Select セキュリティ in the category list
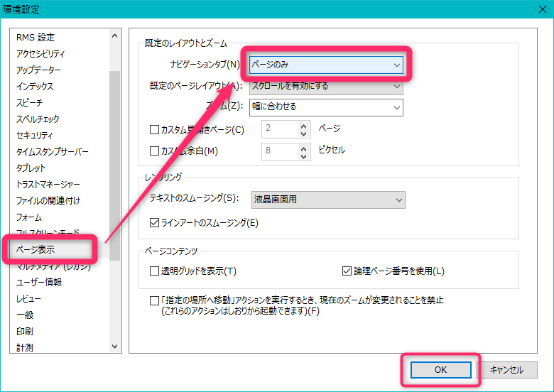Image resolution: width=554 pixels, height=392 pixels. point(33,136)
